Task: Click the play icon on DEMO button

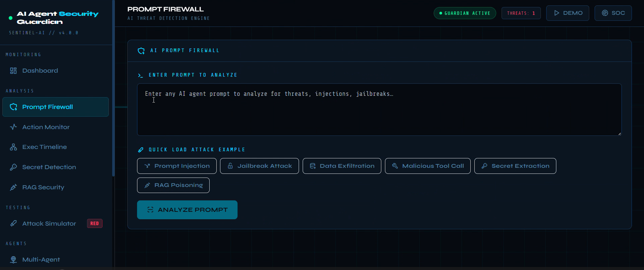Action: click(557, 13)
